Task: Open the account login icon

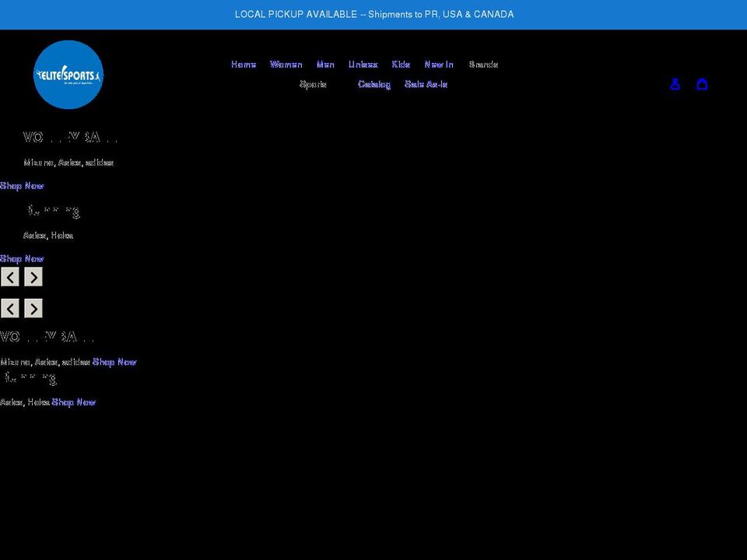Action: [x=675, y=84]
